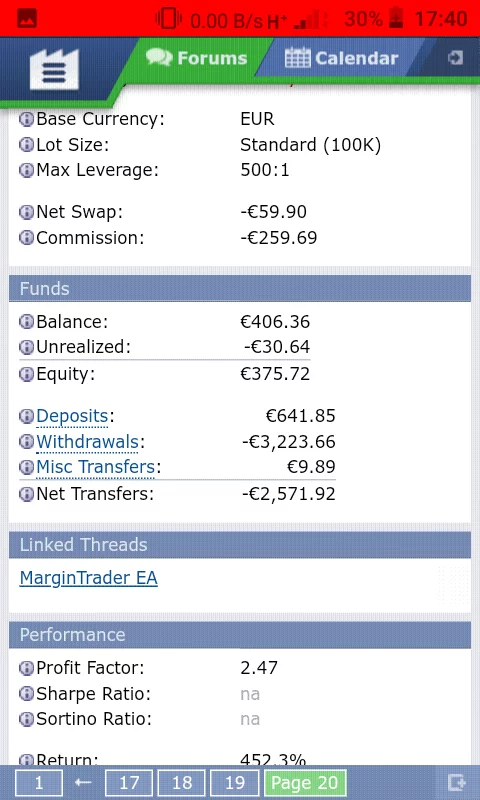Viewport: 480px width, 800px height.
Task: Open the Withdrawals link
Action: [x=87, y=442]
